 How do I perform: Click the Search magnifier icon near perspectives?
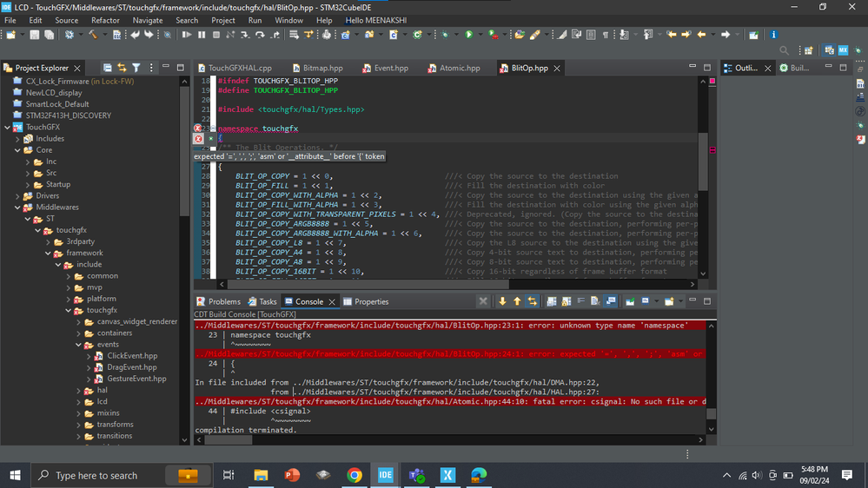pyautogui.click(x=785, y=51)
